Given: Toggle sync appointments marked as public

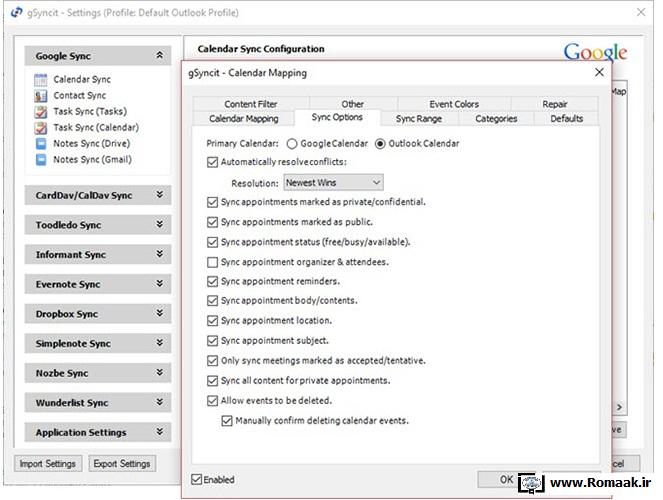Looking at the screenshot, I should (212, 222).
